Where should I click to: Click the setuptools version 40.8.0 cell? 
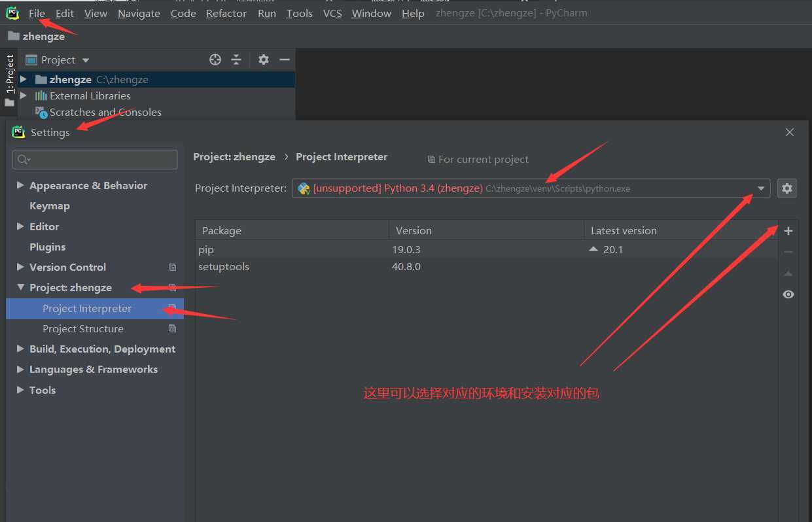(406, 266)
